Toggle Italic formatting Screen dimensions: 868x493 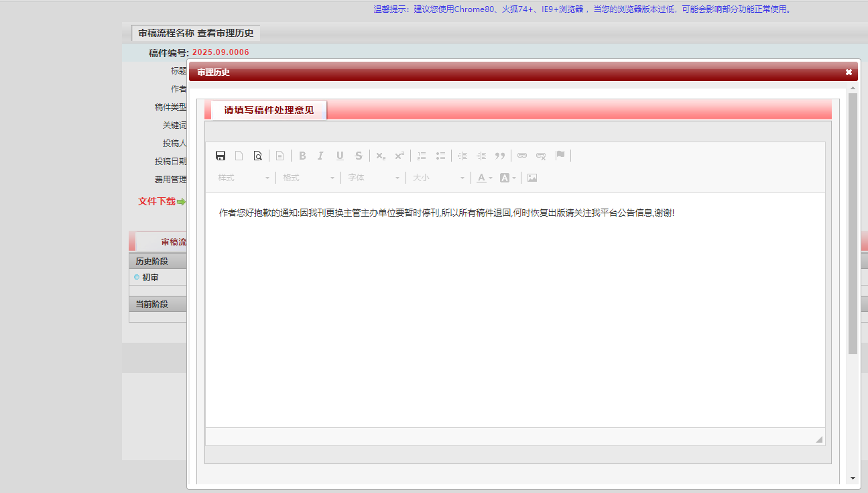(320, 156)
